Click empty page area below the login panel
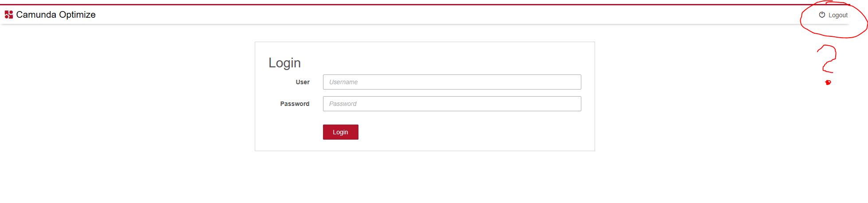This screenshot has width=868, height=203. pos(424,177)
